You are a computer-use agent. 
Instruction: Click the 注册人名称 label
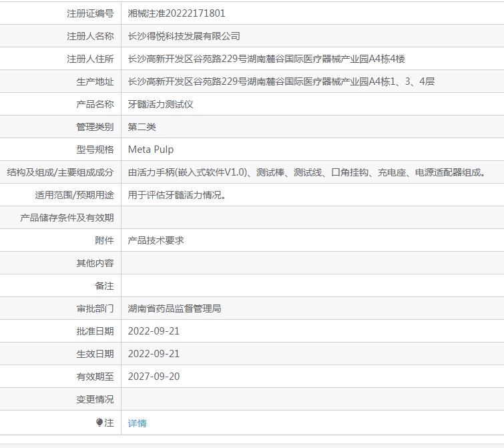tap(90, 36)
